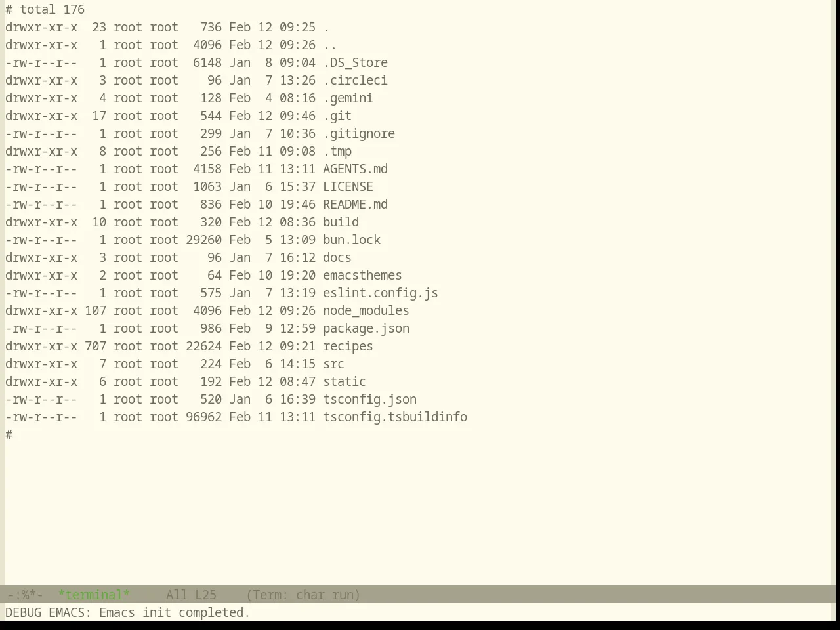
Task: Click the tsconfig.tsbuildinfo file name
Action: click(395, 417)
